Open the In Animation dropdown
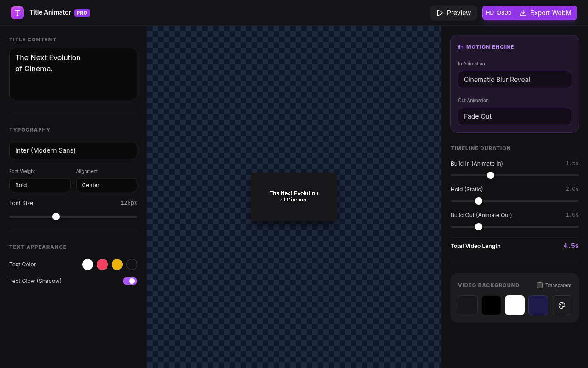 [x=514, y=80]
